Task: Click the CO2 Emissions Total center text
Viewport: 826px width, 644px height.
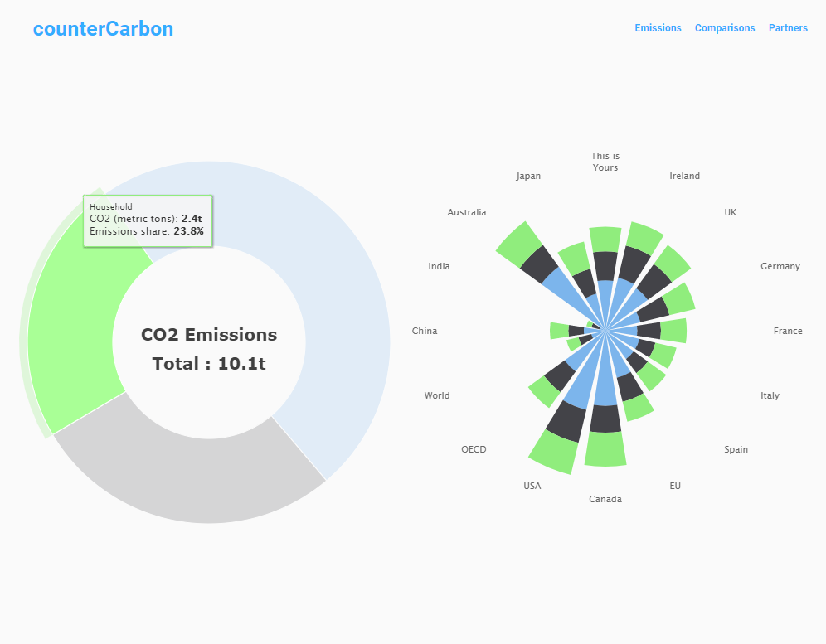Action: point(209,349)
